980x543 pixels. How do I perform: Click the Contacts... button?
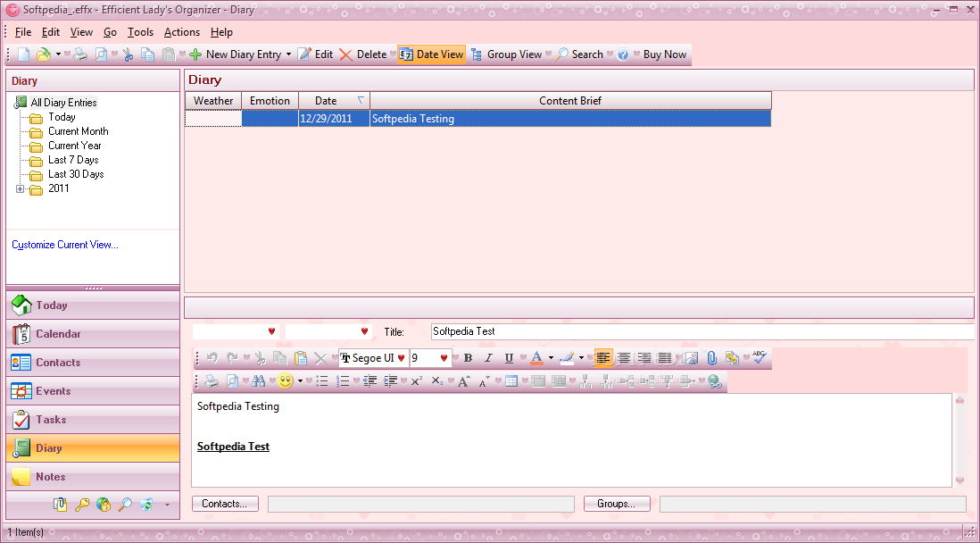[x=225, y=504]
